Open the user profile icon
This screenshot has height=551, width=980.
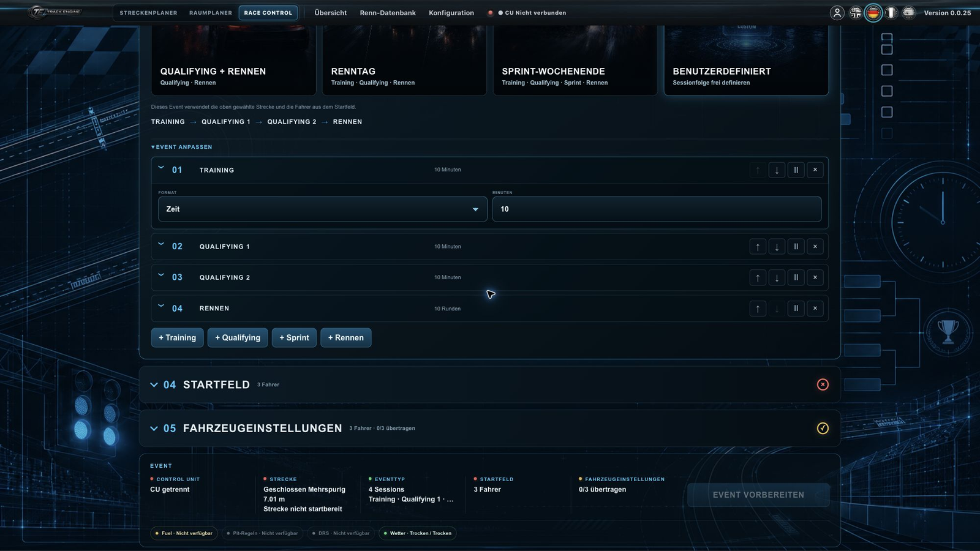pyautogui.click(x=837, y=13)
